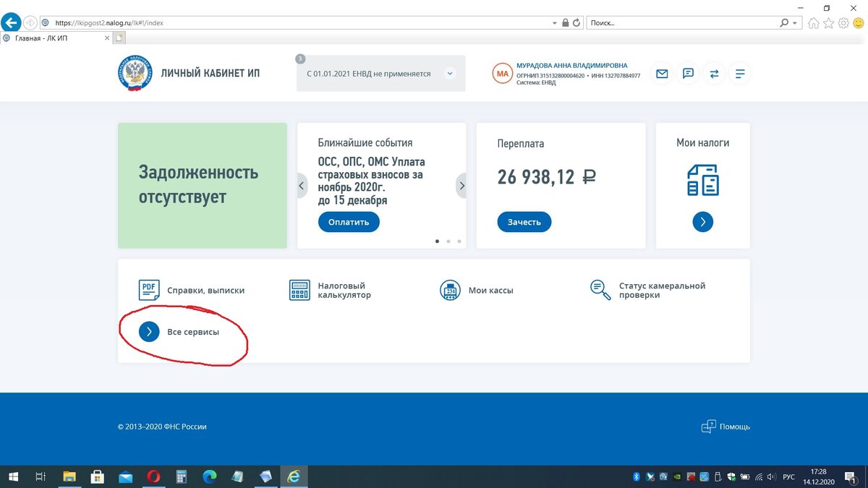
Task: Expand the ЕНВД status dropdown
Action: pos(450,73)
